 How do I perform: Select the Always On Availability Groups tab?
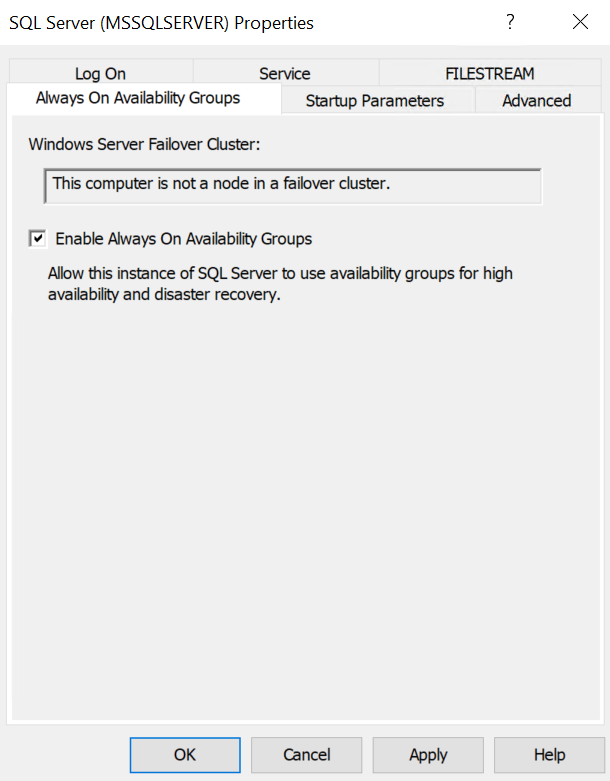click(x=138, y=98)
